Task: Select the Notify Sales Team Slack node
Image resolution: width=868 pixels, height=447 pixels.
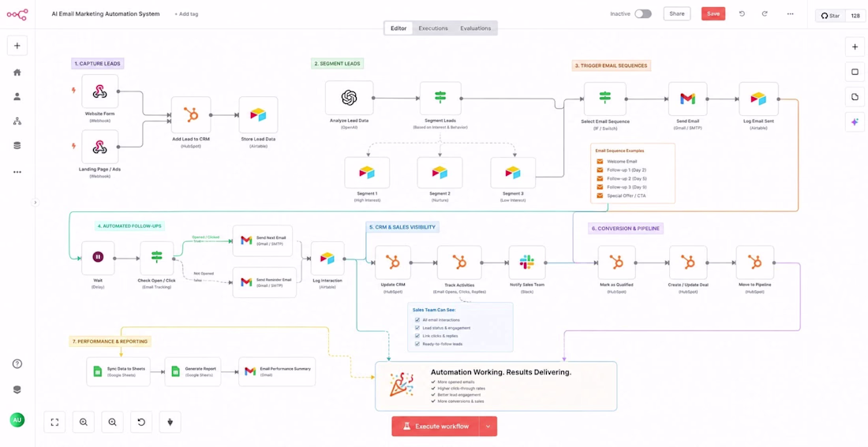Action: [x=527, y=263]
